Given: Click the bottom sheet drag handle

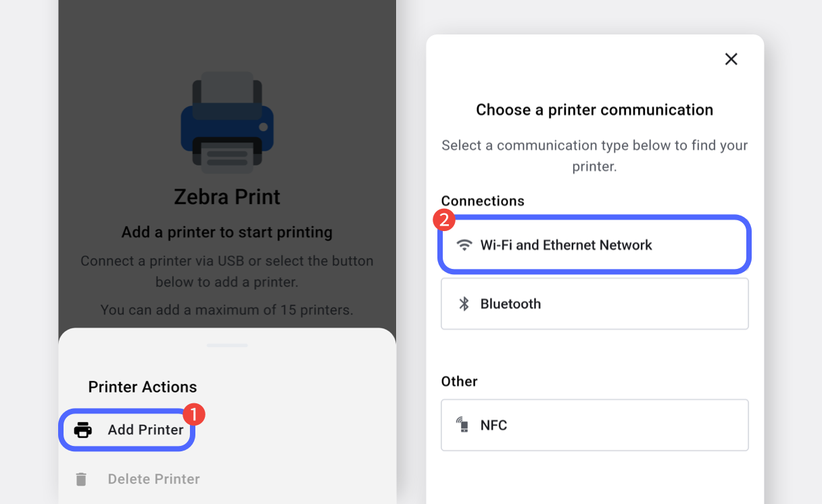Looking at the screenshot, I should pyautogui.click(x=227, y=345).
